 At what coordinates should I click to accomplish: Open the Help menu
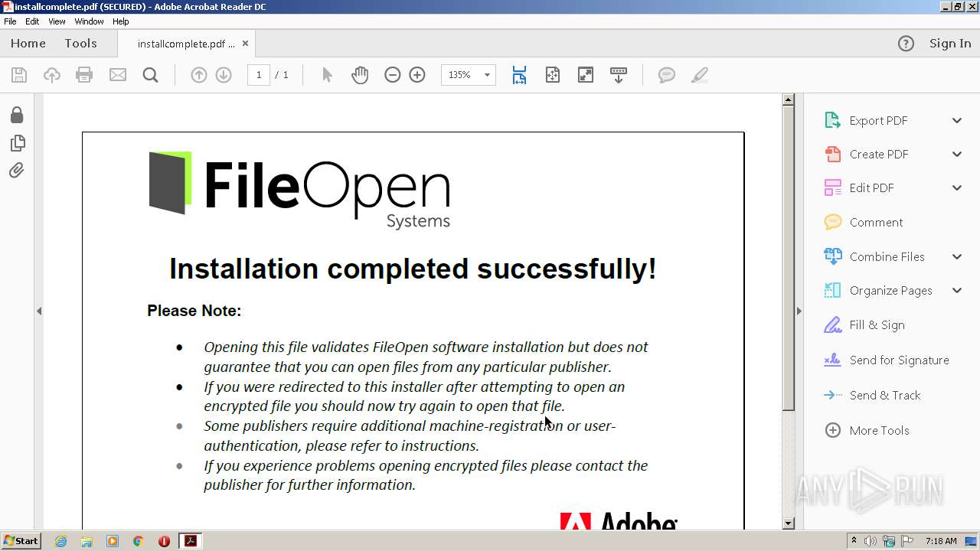tap(121, 21)
